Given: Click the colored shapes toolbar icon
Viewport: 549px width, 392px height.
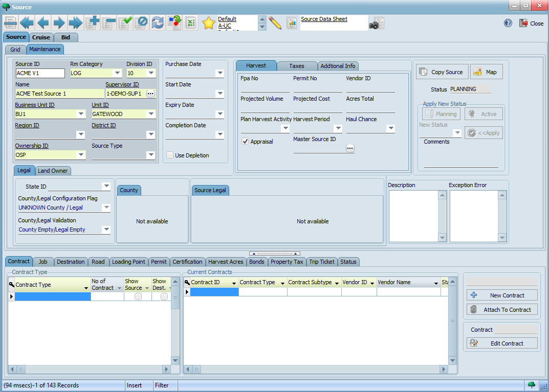Looking at the screenshot, I should tap(174, 22).
